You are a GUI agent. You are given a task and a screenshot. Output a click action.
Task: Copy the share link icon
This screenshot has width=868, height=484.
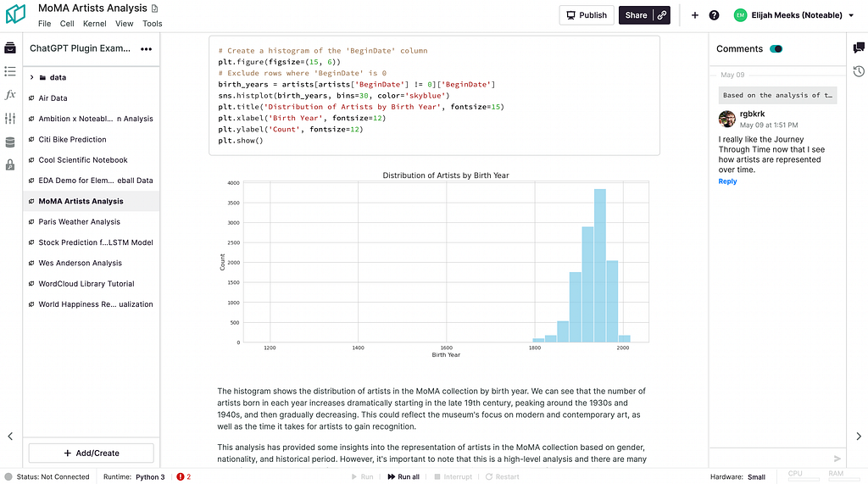[661, 15]
